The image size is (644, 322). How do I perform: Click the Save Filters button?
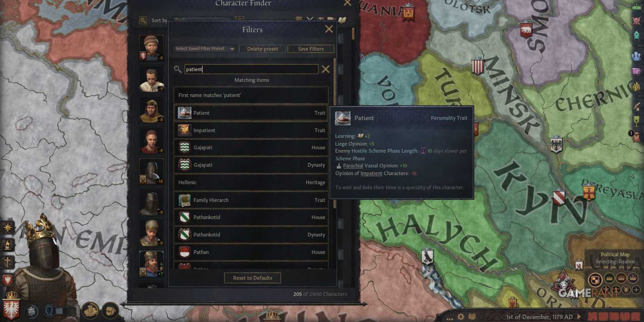[311, 49]
